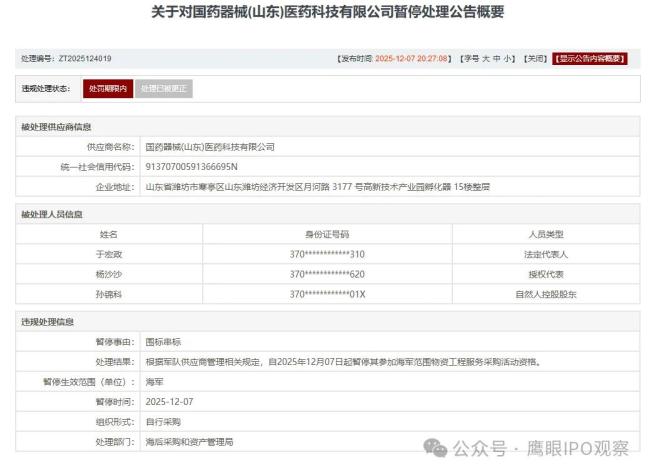650x475 pixels.
Task: Click the 关闭 (close) link
Action: [535, 59]
